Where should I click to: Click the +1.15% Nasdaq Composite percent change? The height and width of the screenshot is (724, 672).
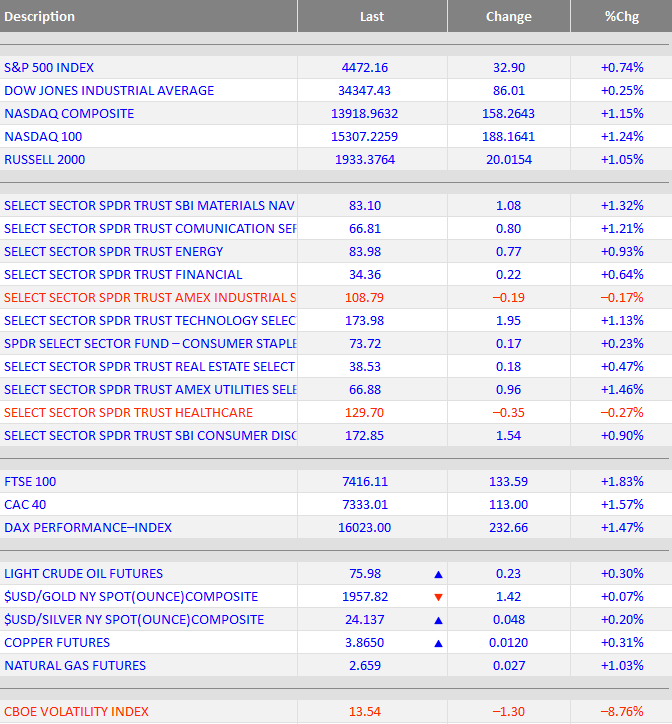point(622,114)
